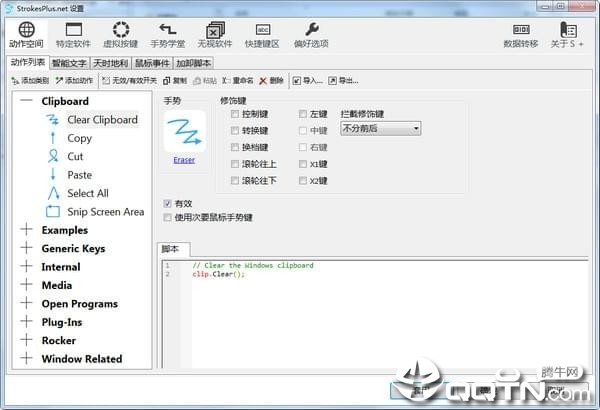Select the Cut action in the tree
The height and width of the screenshot is (410, 600).
click(75, 157)
